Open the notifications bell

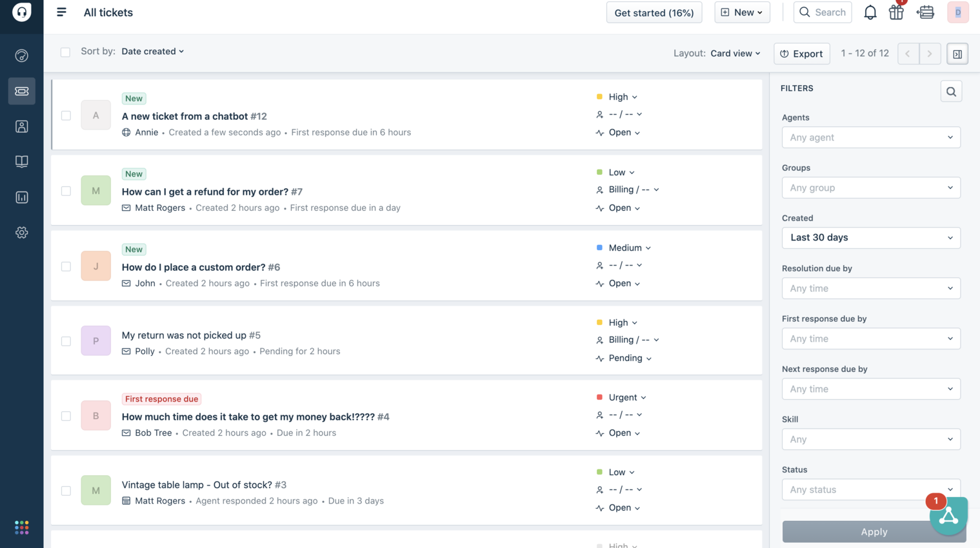point(870,13)
